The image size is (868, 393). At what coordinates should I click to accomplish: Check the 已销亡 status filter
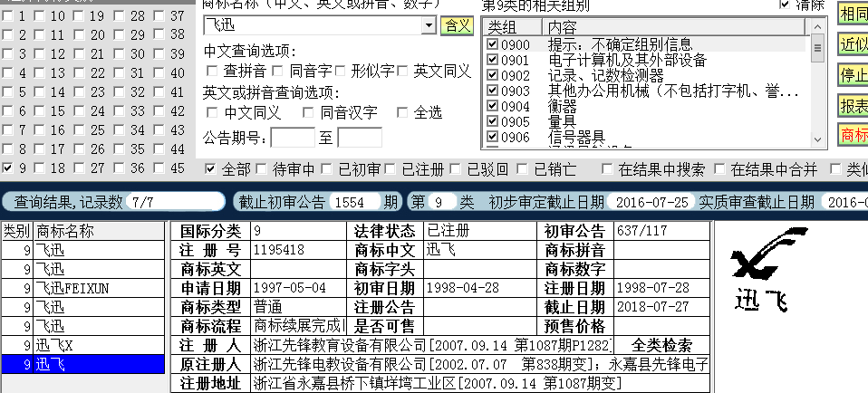coord(523,168)
